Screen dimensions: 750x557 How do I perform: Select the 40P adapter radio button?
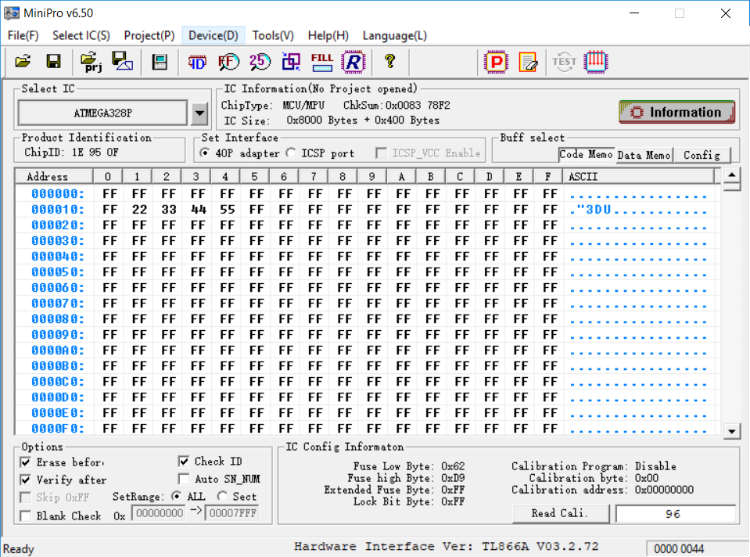(x=205, y=153)
